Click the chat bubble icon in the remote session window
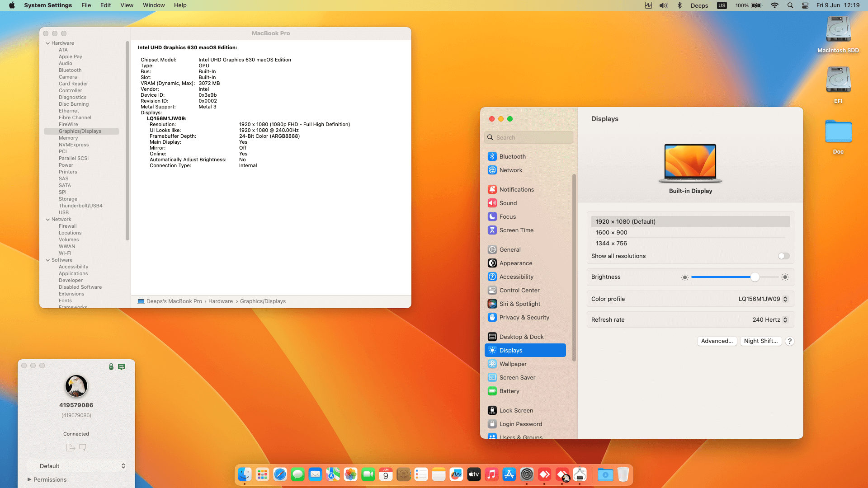The height and width of the screenshot is (488, 868). coord(83,447)
